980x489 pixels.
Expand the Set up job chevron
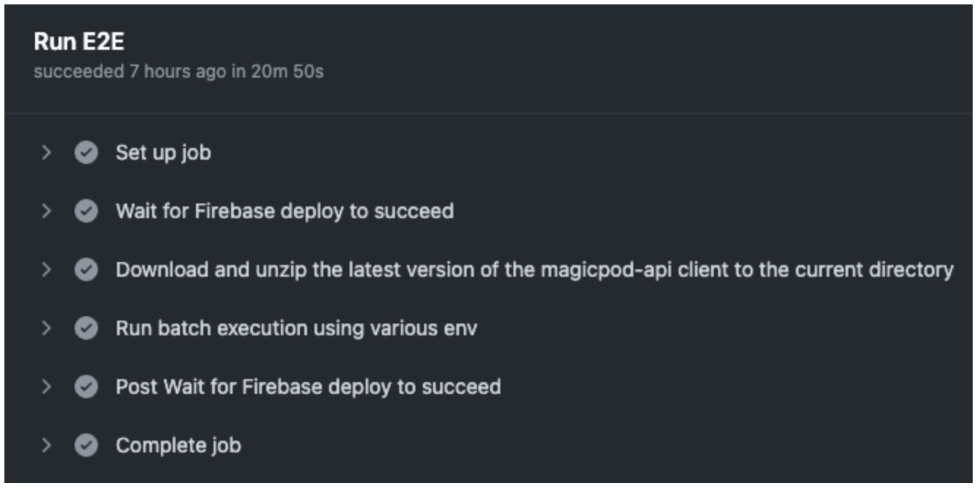47,153
